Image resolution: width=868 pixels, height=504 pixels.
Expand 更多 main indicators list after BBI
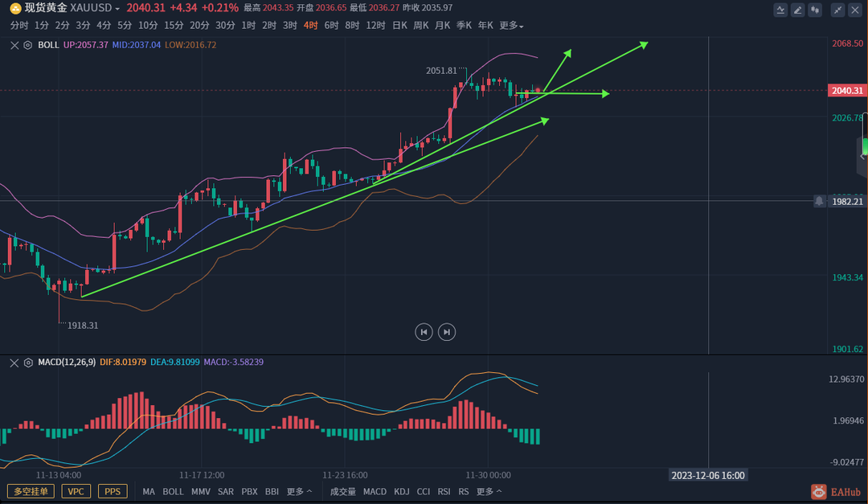(x=299, y=491)
